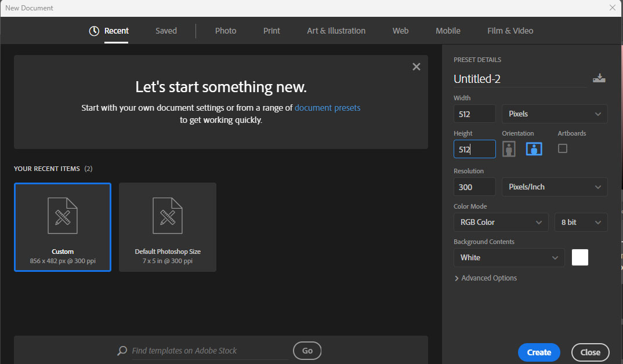Switch to the Photo tab
Viewport: 623px width, 364px height.
click(225, 31)
